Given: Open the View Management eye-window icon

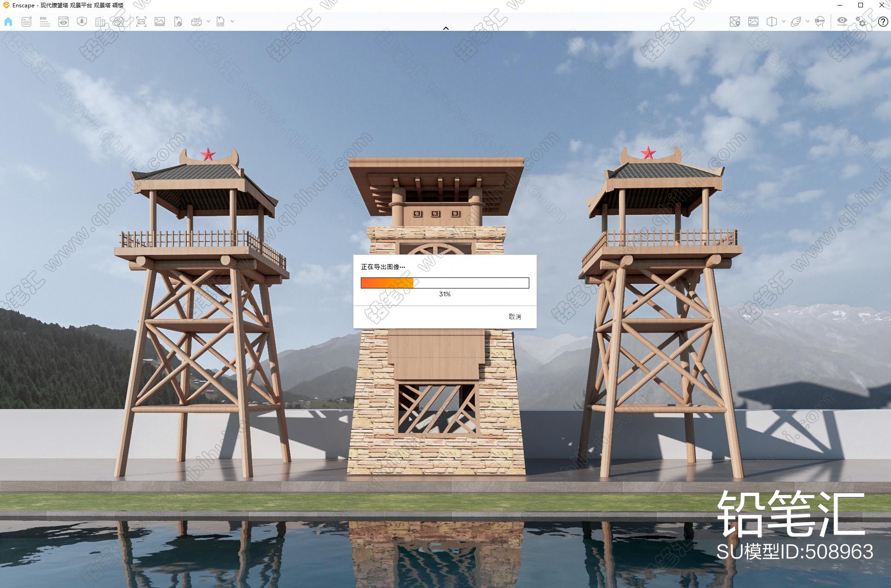Looking at the screenshot, I should 64,22.
